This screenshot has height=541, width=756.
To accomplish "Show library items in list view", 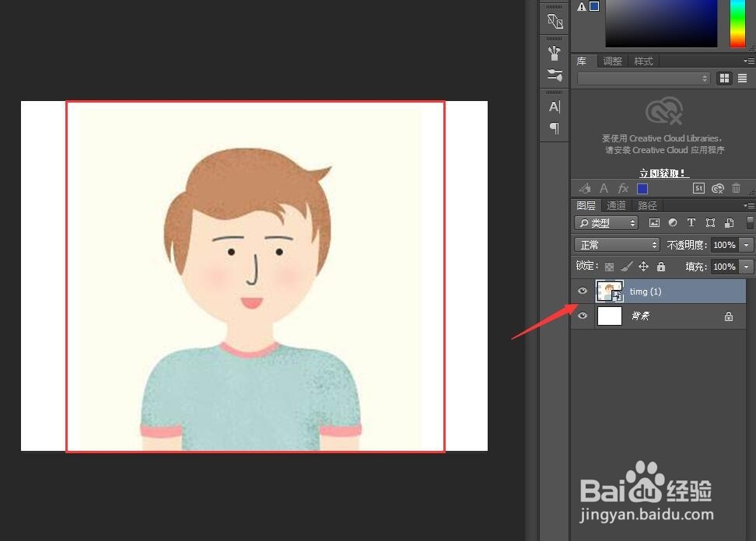I will pyautogui.click(x=743, y=78).
